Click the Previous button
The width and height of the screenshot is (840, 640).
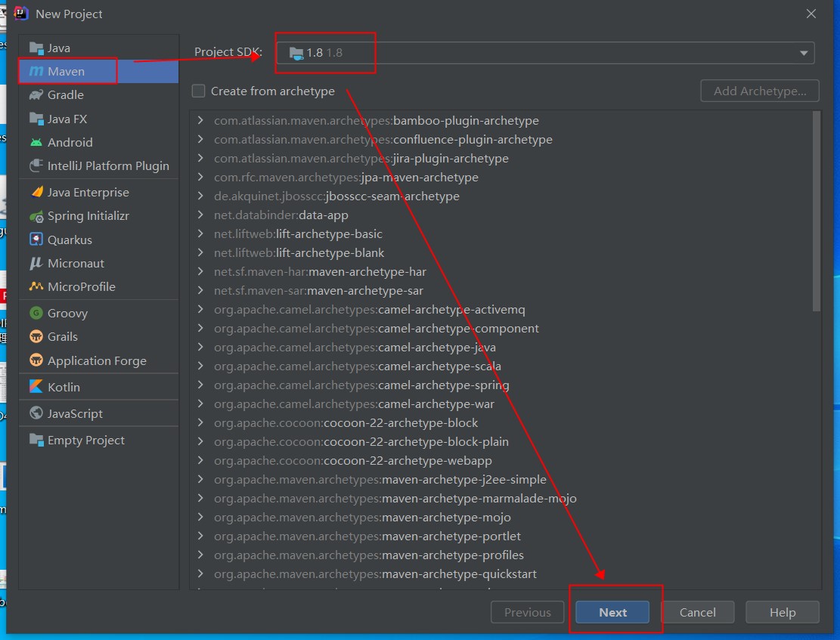[x=527, y=612]
